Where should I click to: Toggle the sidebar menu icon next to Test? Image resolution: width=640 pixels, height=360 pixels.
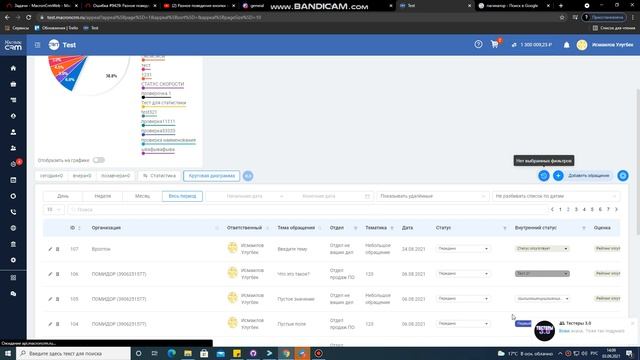tap(37, 45)
